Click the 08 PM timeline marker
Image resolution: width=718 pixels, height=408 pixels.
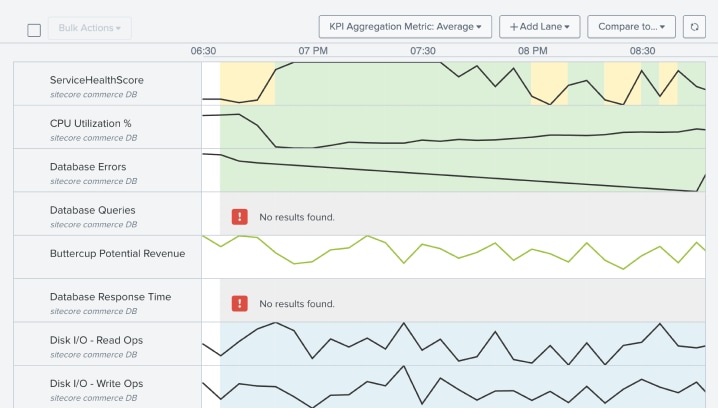coord(532,51)
